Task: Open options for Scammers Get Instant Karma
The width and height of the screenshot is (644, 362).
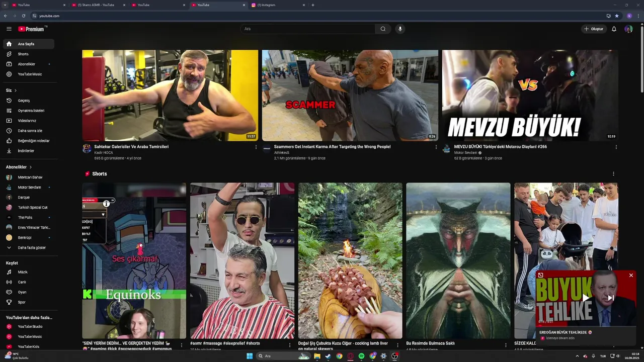Action: (x=436, y=147)
